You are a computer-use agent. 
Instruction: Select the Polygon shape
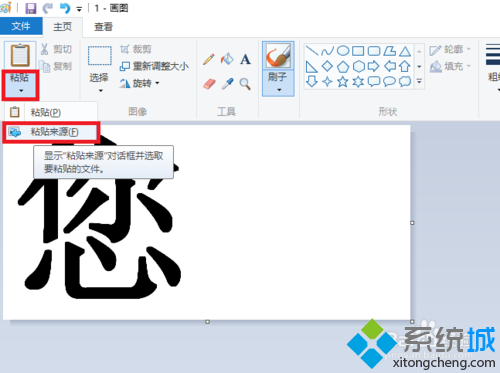(x=389, y=51)
